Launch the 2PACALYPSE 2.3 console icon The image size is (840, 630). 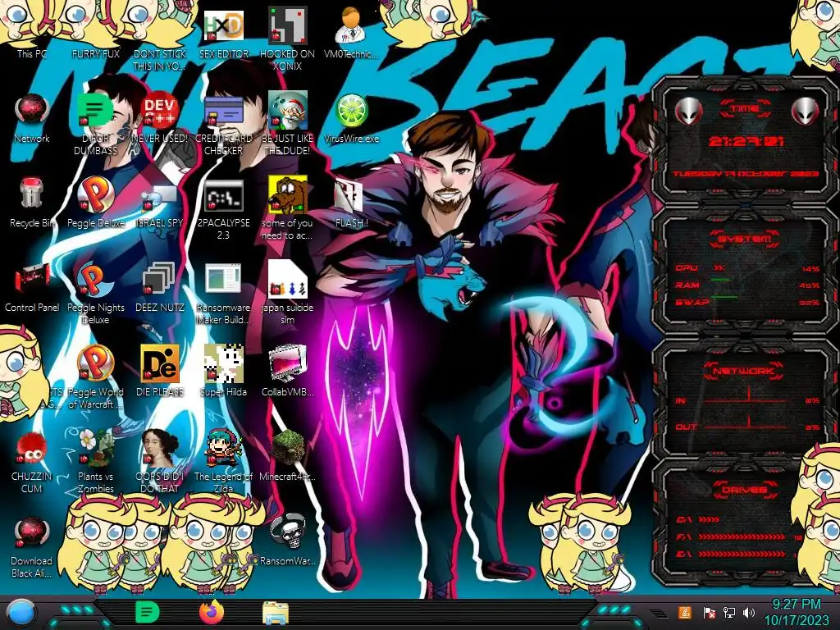click(224, 196)
